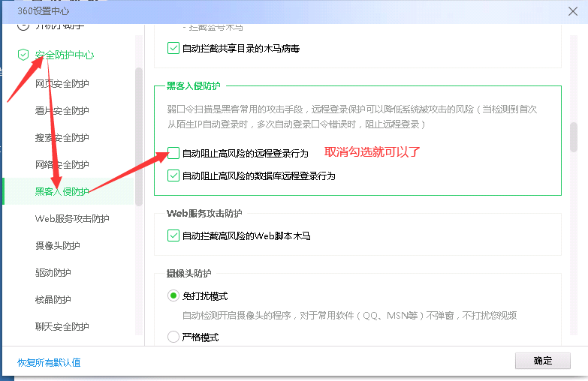
Task: Open Web服务攻击防护 sidebar item
Action: (72, 218)
